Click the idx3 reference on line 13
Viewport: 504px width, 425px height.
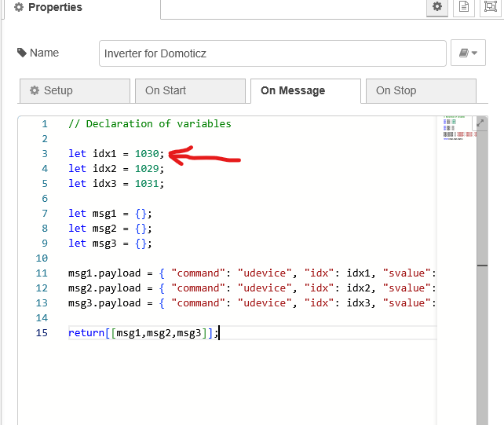tap(359, 303)
